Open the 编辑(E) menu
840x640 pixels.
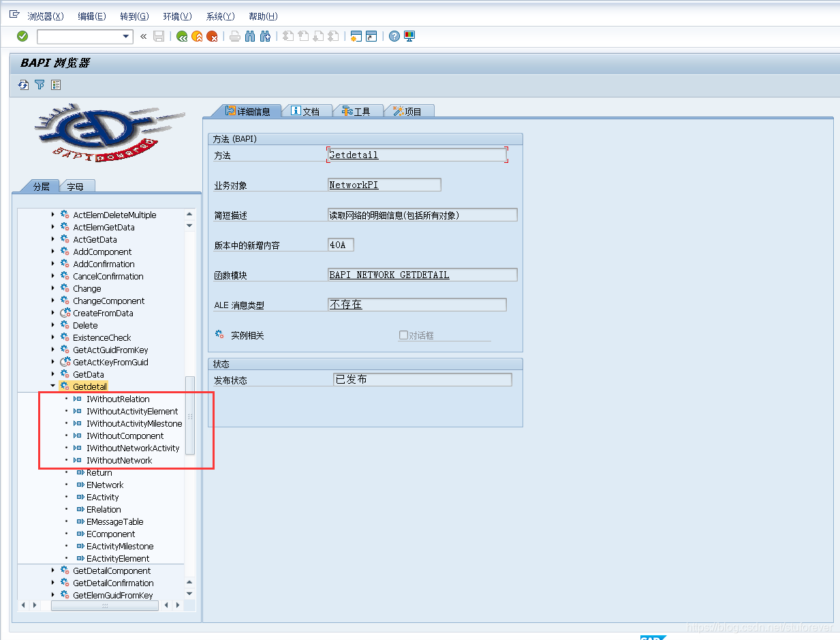click(92, 16)
